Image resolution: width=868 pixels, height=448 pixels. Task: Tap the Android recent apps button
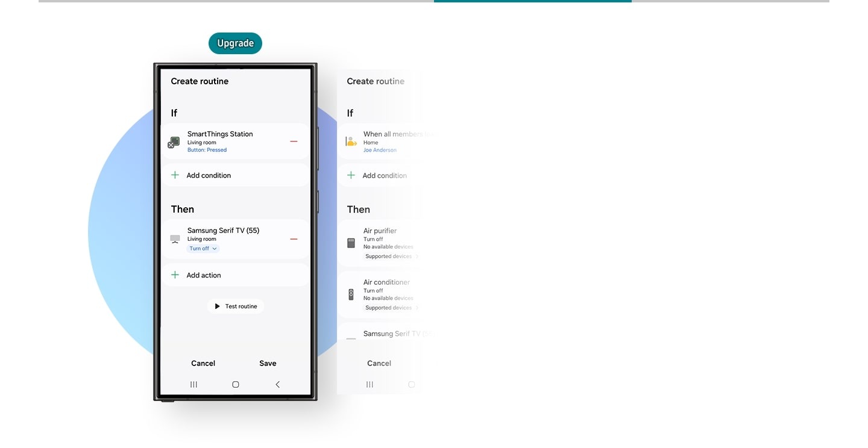pyautogui.click(x=193, y=384)
